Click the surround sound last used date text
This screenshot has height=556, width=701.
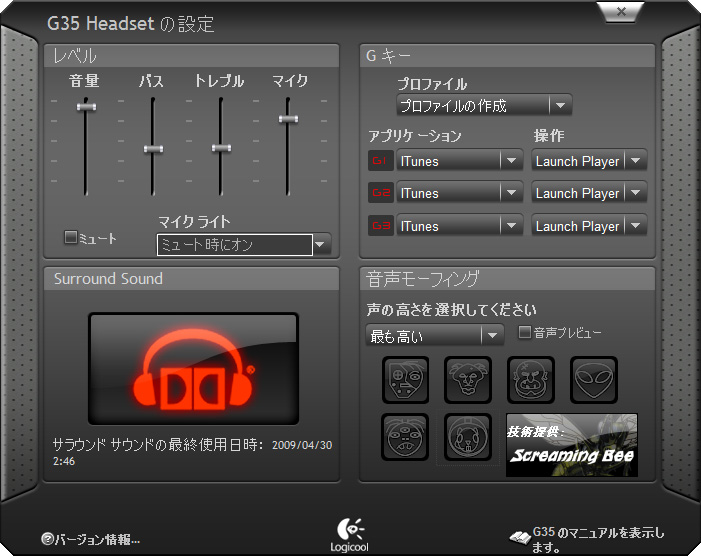(192, 452)
